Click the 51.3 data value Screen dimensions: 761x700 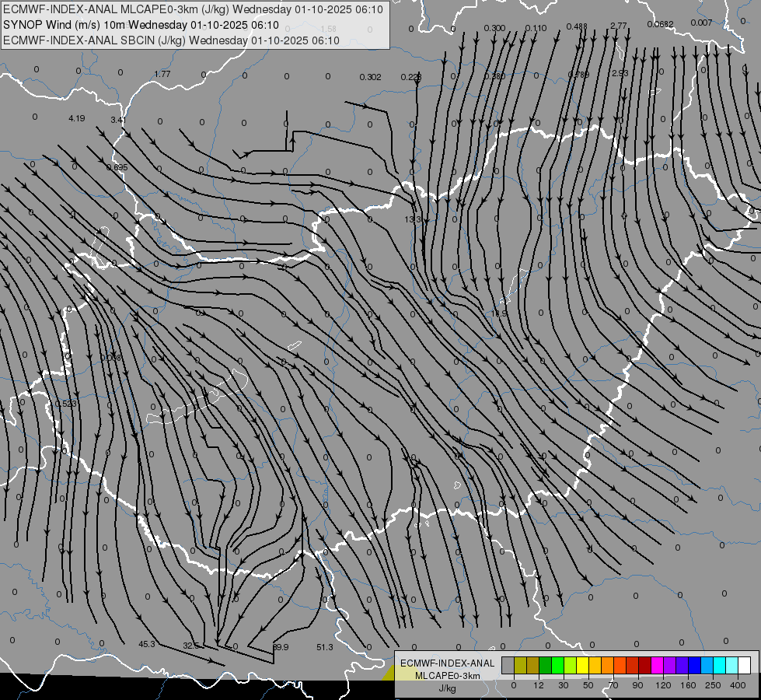point(325,647)
